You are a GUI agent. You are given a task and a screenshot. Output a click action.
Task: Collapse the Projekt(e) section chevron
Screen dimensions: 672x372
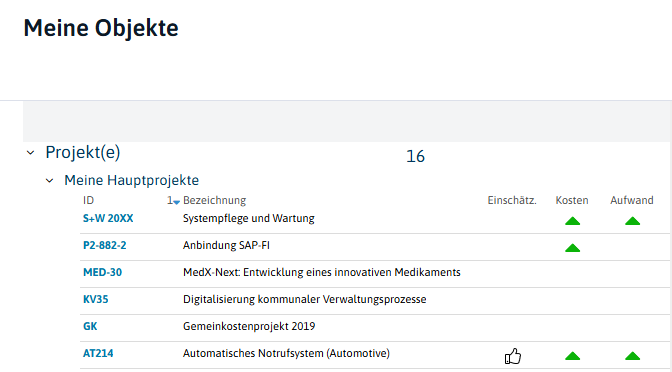(x=30, y=153)
